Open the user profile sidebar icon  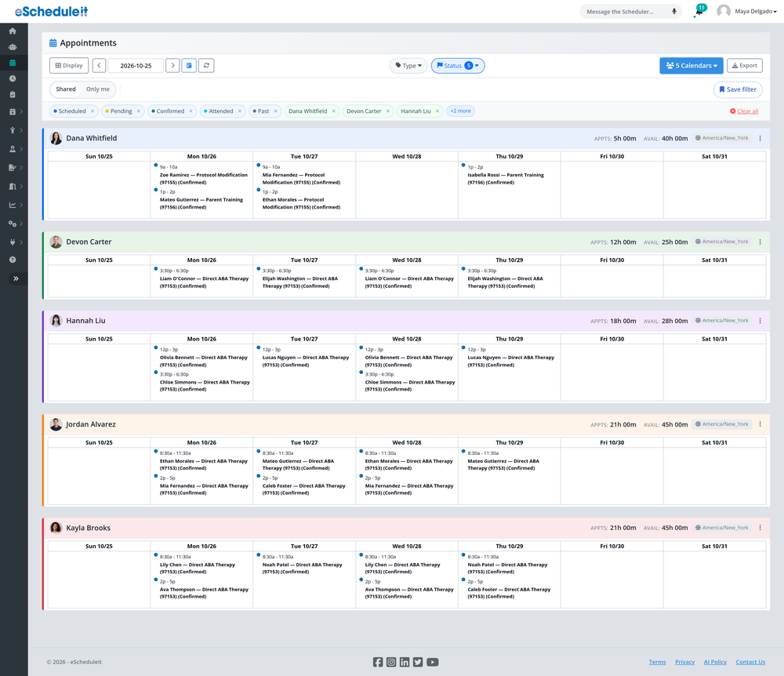click(x=13, y=149)
